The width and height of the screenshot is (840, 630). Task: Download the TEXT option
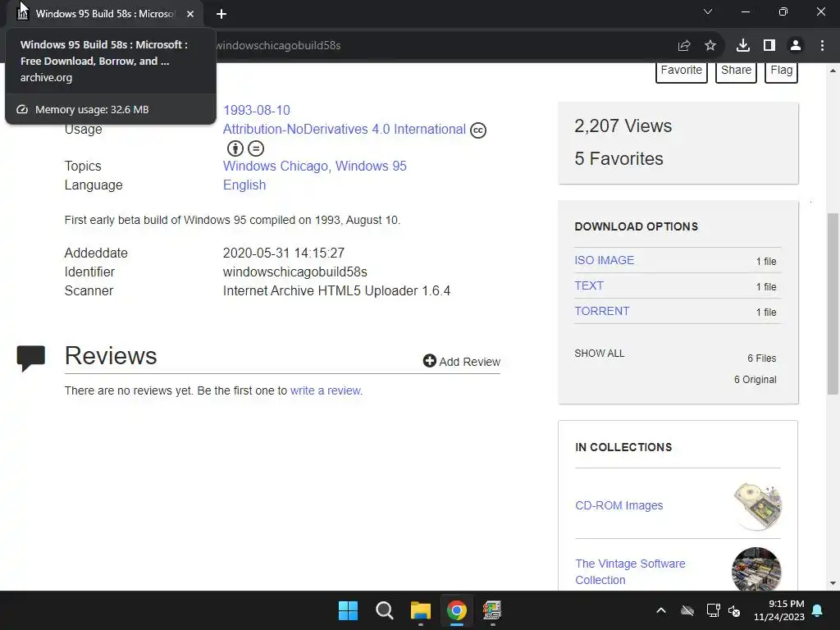(x=589, y=285)
